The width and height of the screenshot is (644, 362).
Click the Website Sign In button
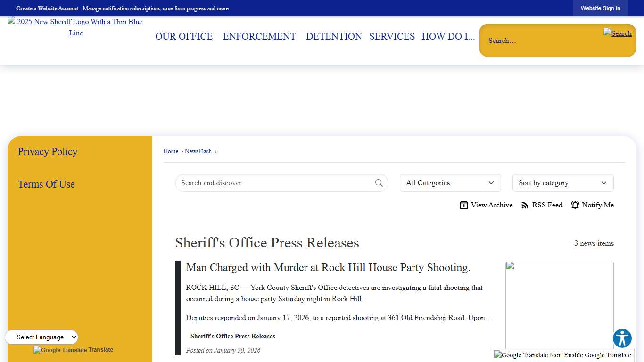coord(600,8)
